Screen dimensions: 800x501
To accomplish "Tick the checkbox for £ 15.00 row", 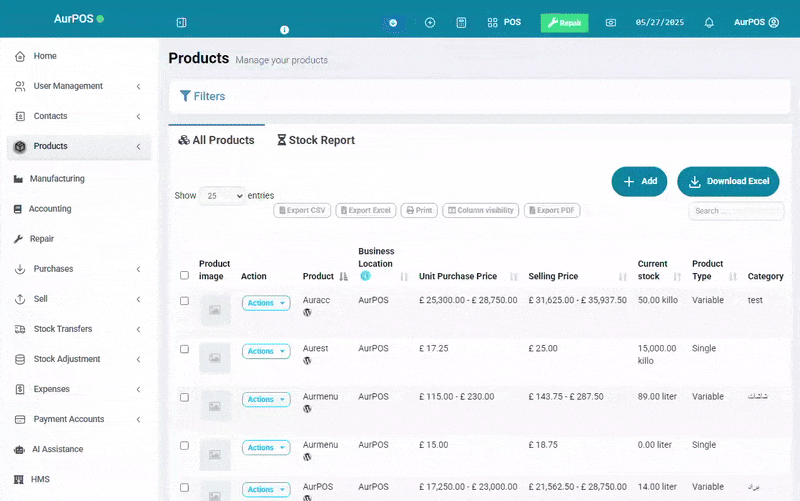I will (184, 445).
